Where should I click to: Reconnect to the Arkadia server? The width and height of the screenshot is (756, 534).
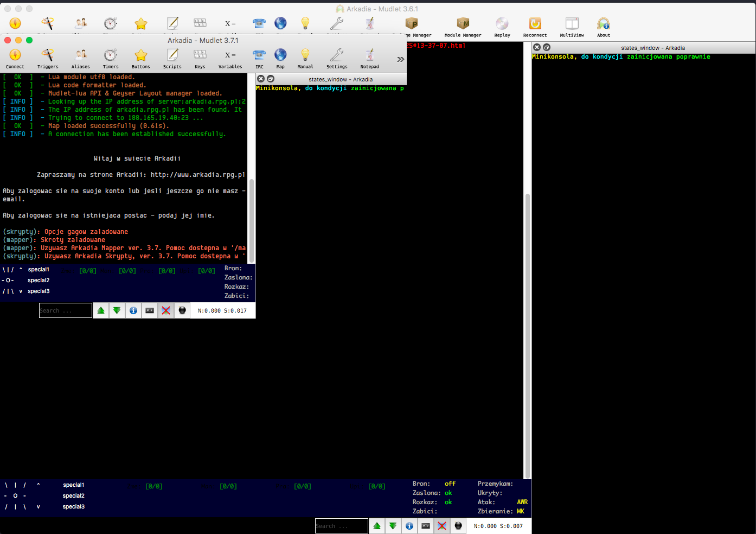point(535,26)
